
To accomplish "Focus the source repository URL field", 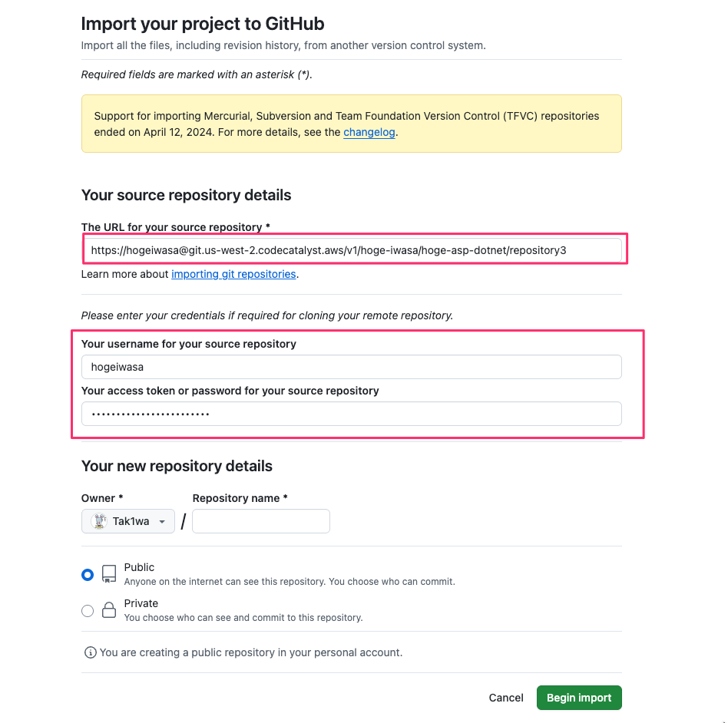I will point(352,250).
